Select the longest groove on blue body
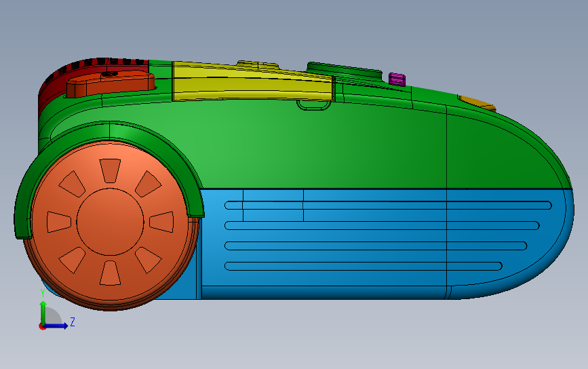Screen dimensions: 588x369 [388, 206]
